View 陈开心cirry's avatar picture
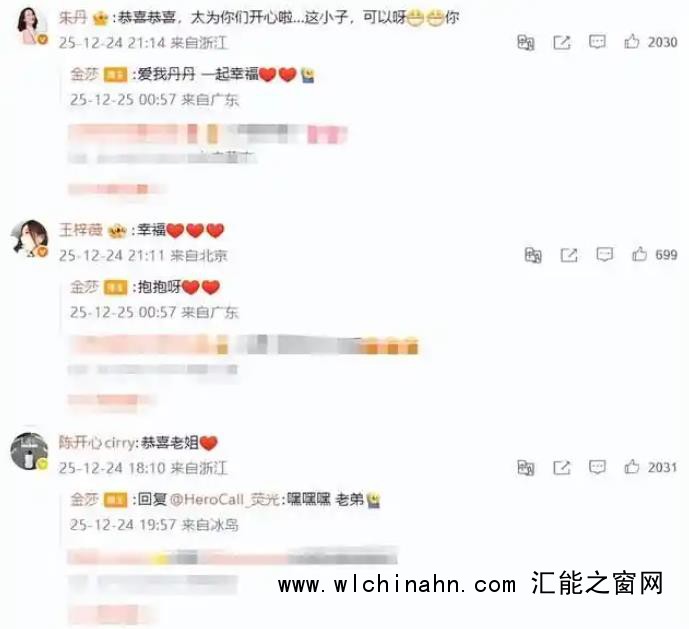The width and height of the screenshot is (689, 629). [x=29, y=451]
